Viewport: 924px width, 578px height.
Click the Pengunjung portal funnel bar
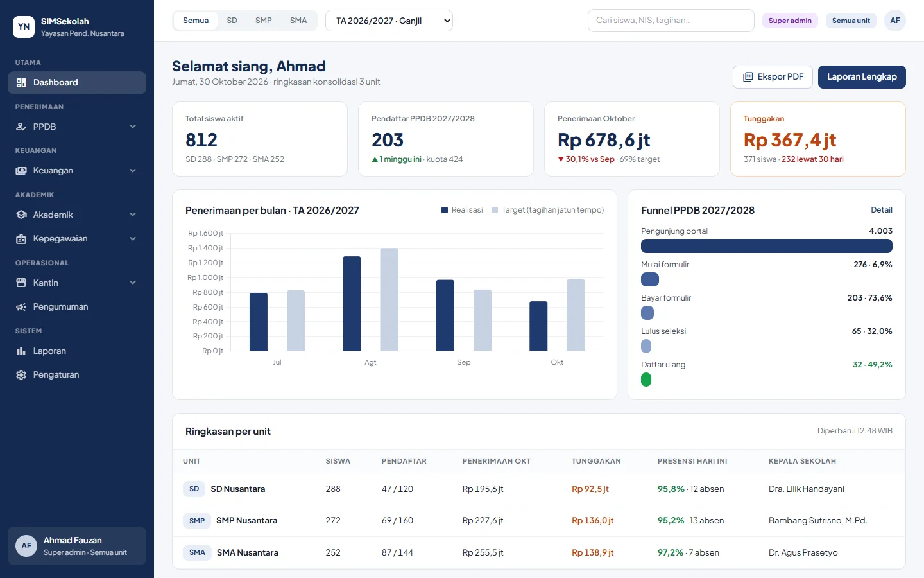pyautogui.click(x=767, y=246)
